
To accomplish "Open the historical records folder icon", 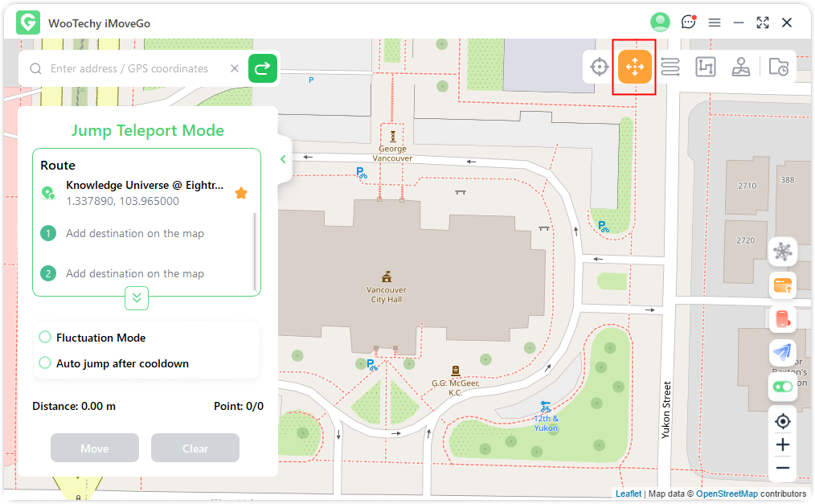I will pos(778,68).
